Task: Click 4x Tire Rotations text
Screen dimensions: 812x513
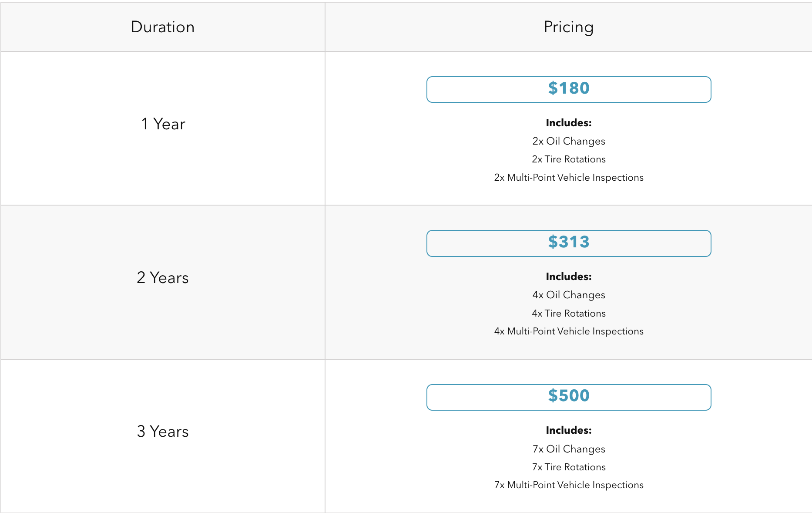Action: pos(569,313)
